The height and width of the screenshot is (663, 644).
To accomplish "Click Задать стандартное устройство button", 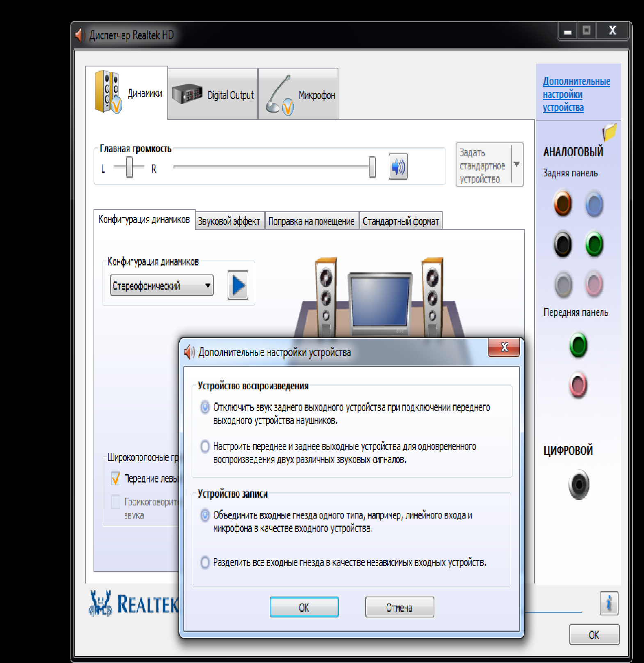I will click(x=484, y=165).
